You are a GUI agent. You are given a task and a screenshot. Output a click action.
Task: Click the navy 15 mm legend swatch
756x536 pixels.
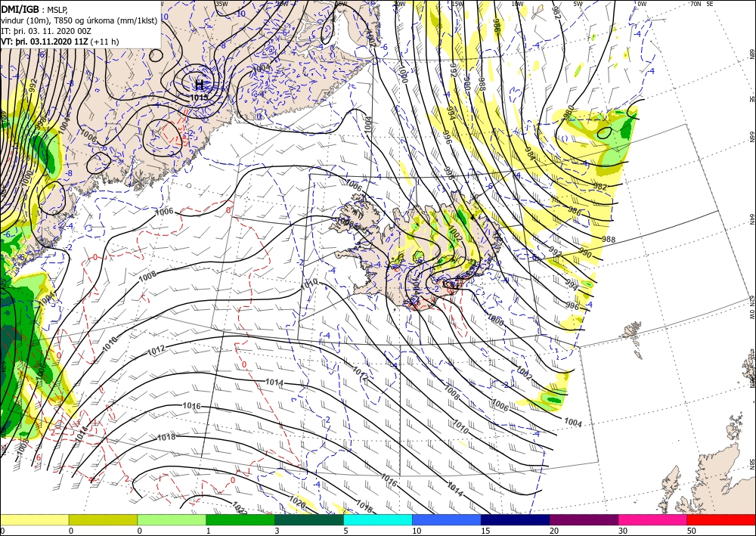pyautogui.click(x=516, y=519)
